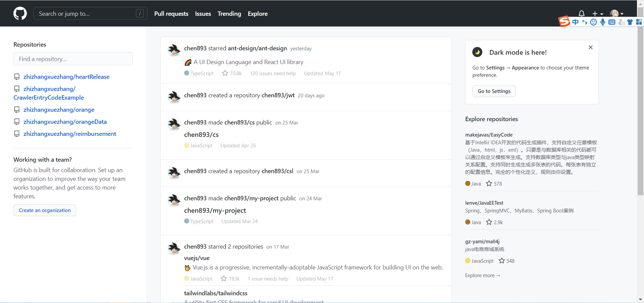Dismiss Dark mode notice with X
The width and height of the screenshot is (644, 303).
click(x=591, y=47)
